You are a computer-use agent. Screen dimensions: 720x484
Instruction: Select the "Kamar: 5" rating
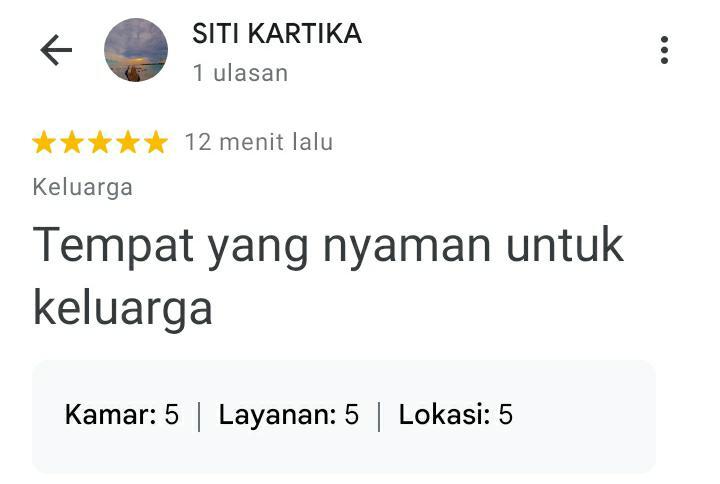(122, 415)
